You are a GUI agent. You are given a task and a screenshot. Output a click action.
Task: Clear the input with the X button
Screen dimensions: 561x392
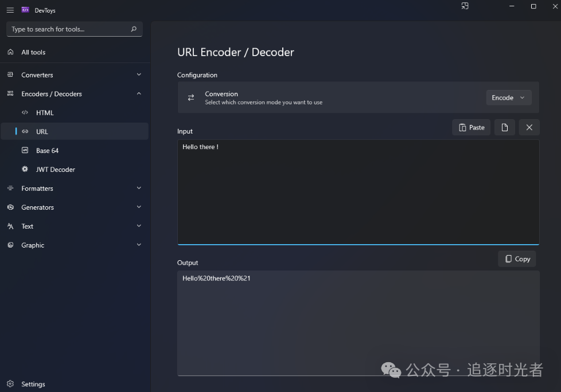pyautogui.click(x=529, y=128)
